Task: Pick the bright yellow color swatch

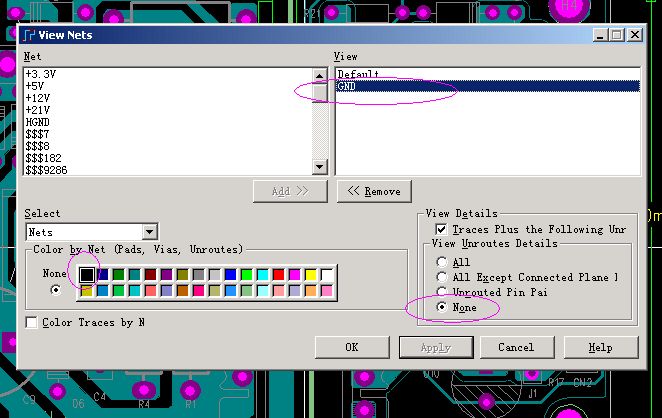Action: [311, 275]
